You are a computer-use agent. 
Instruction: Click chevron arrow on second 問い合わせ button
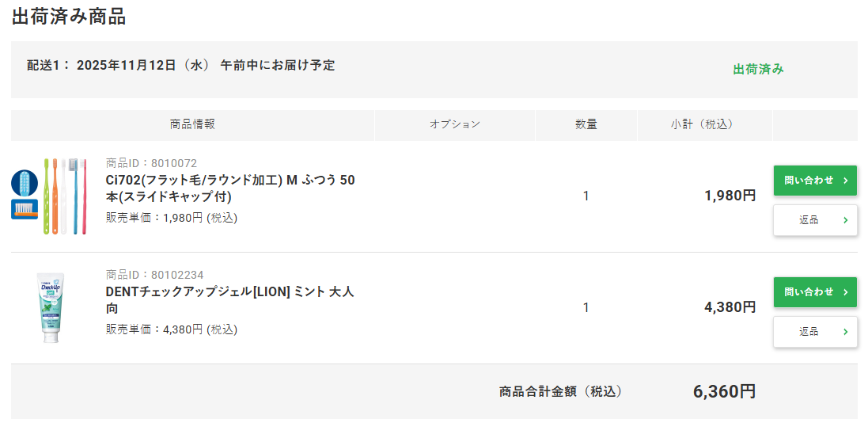(x=845, y=292)
